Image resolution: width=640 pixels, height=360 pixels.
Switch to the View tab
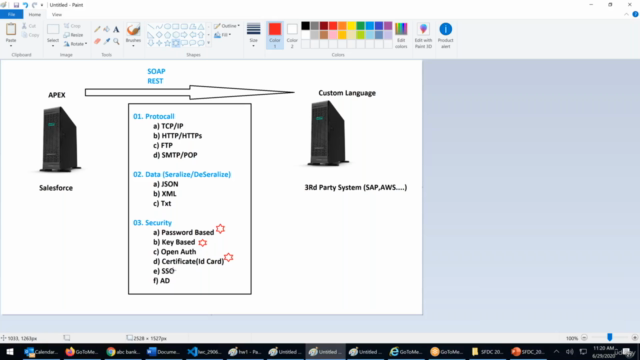point(57,14)
